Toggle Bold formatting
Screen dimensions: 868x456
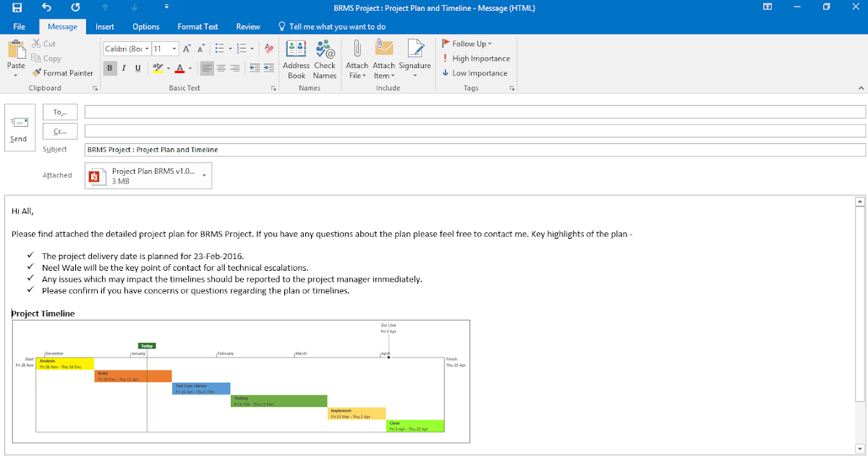pos(110,68)
